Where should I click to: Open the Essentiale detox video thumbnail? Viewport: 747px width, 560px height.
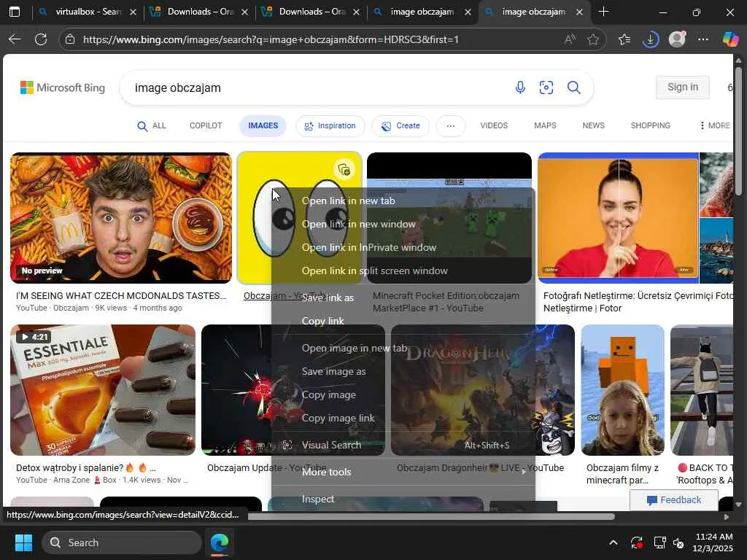[103, 390]
